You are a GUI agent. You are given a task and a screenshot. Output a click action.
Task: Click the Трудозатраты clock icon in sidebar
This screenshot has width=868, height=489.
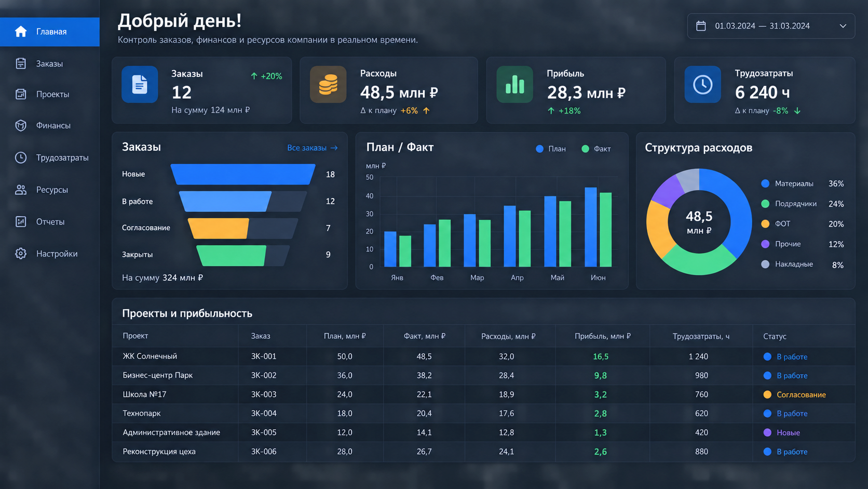point(21,157)
